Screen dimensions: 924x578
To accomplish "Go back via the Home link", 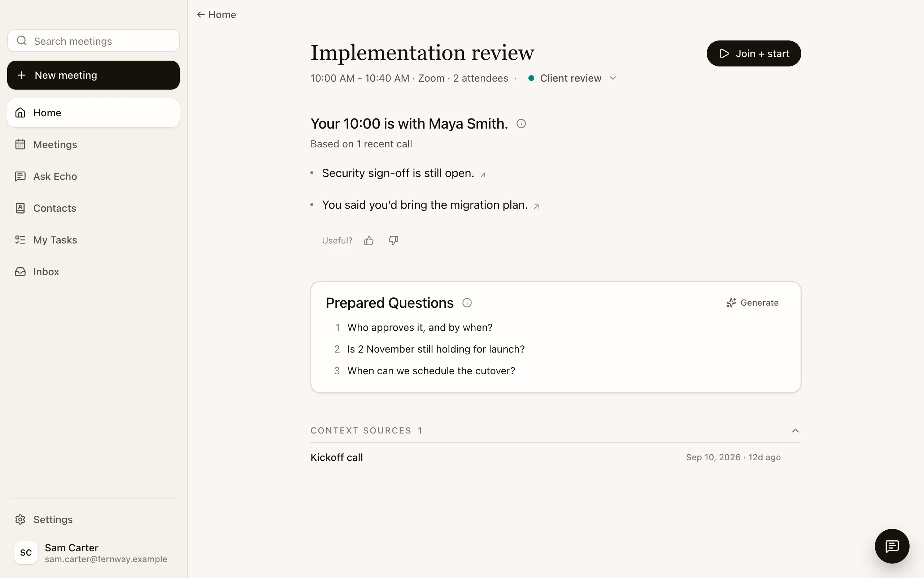I will 217,14.
